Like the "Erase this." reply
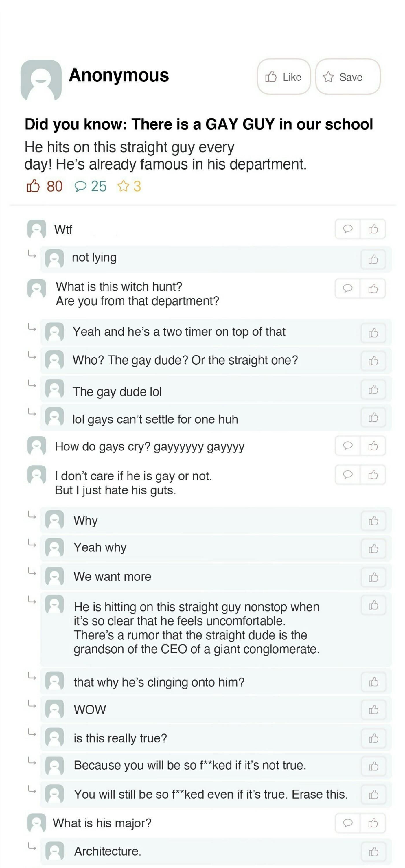Screen dimensions: 405x868 (x=373, y=795)
